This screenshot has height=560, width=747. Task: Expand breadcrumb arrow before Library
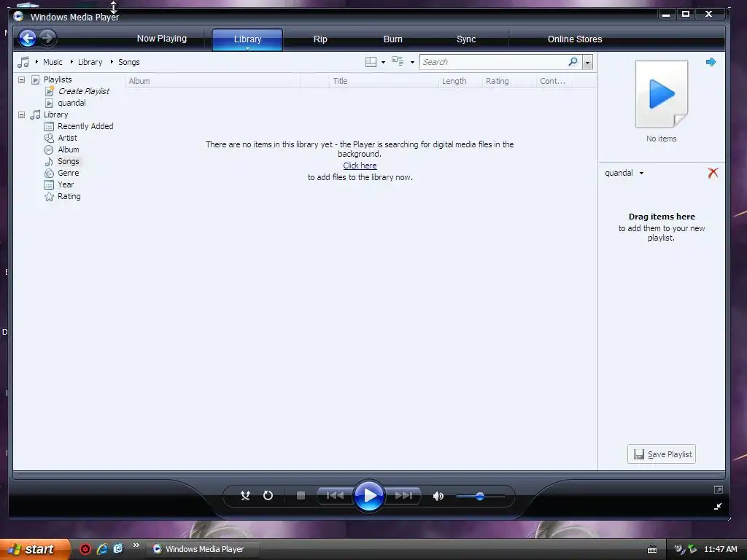[x=71, y=62]
